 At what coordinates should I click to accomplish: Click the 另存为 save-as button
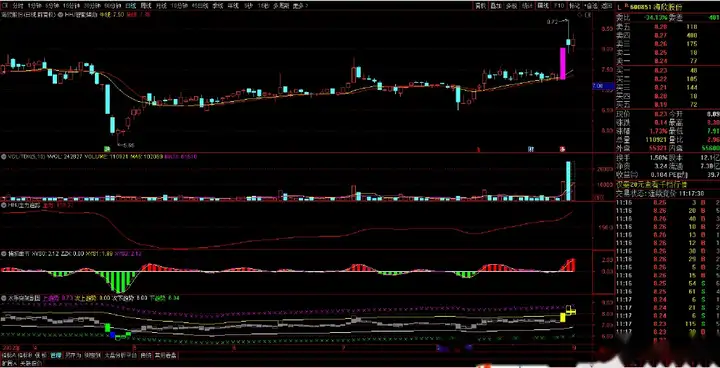(73, 355)
